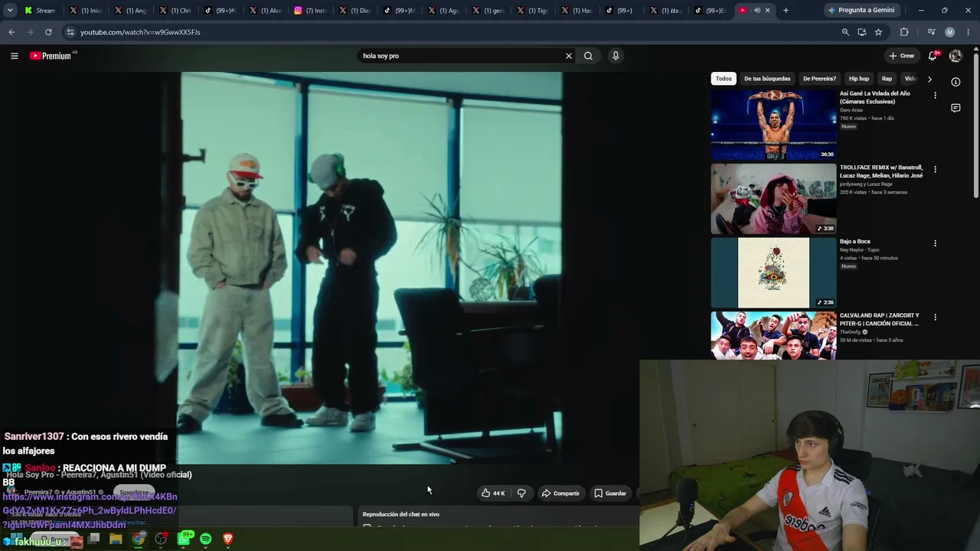Image resolution: width=980 pixels, height=551 pixels.
Task: Open options for Bajo a Boca video
Action: 935,243
